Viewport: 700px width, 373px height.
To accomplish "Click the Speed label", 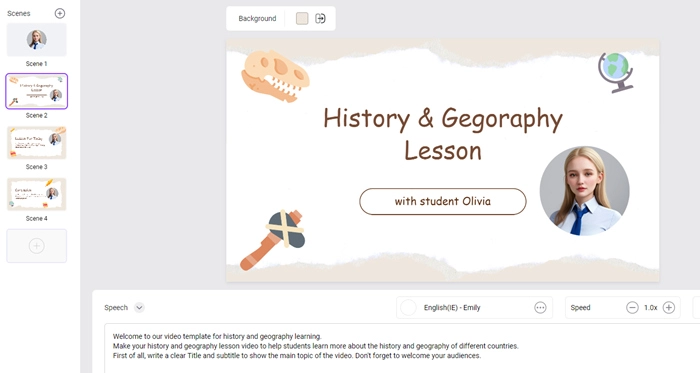I will click(x=580, y=307).
